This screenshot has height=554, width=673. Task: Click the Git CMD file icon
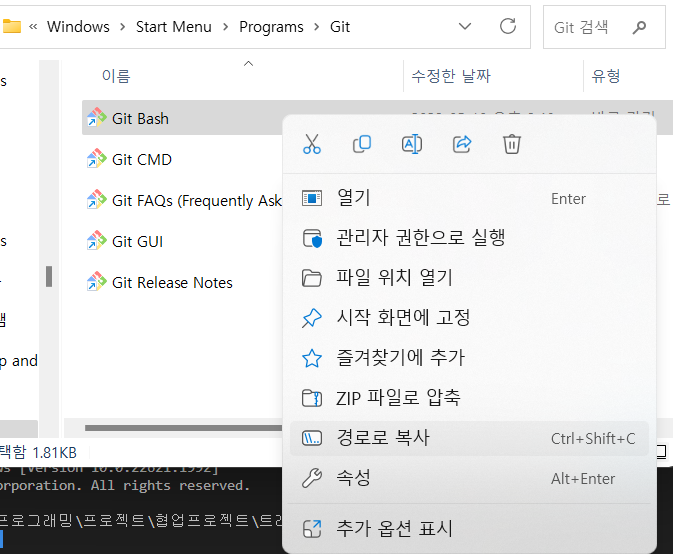click(97, 158)
